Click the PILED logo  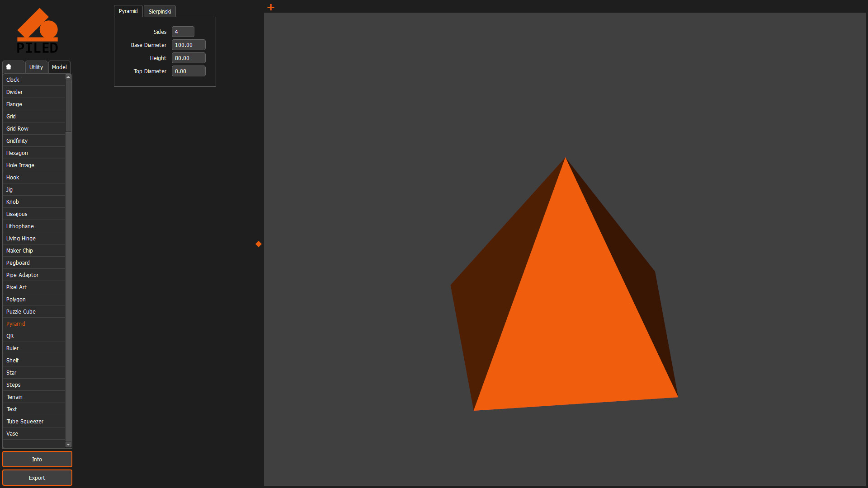click(x=38, y=30)
